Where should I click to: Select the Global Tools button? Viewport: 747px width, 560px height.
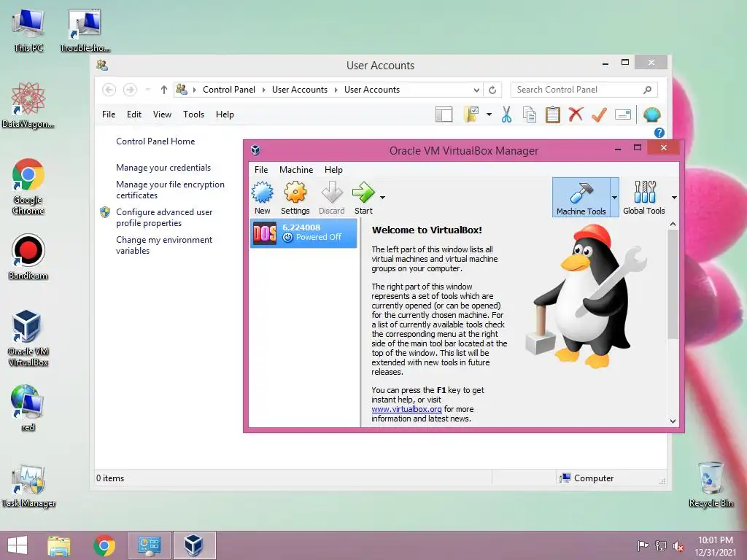click(x=643, y=198)
